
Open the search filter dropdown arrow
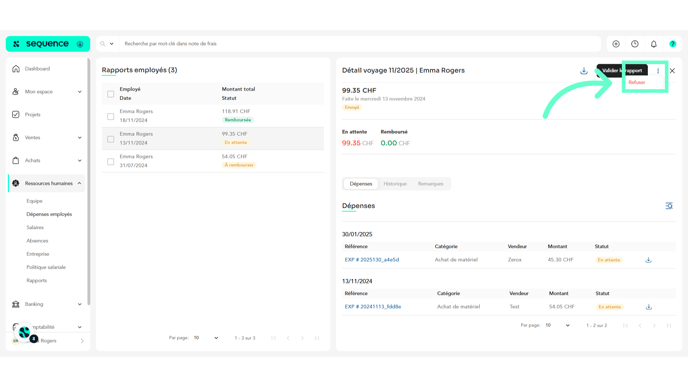[111, 44]
